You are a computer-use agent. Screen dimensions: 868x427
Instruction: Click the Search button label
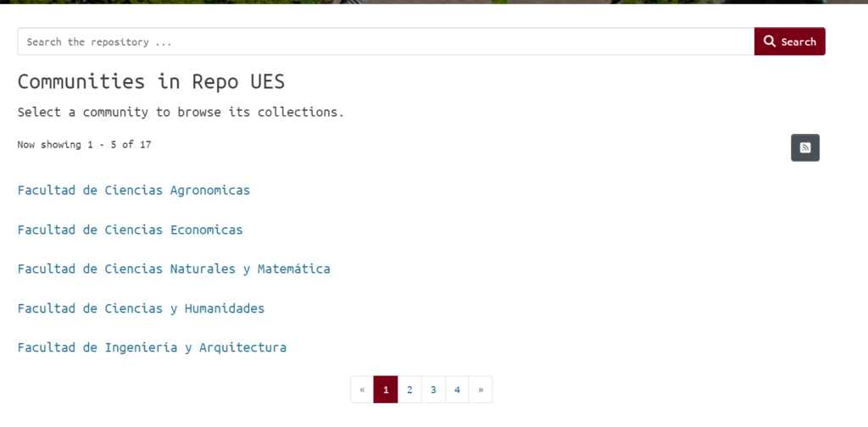coord(798,42)
